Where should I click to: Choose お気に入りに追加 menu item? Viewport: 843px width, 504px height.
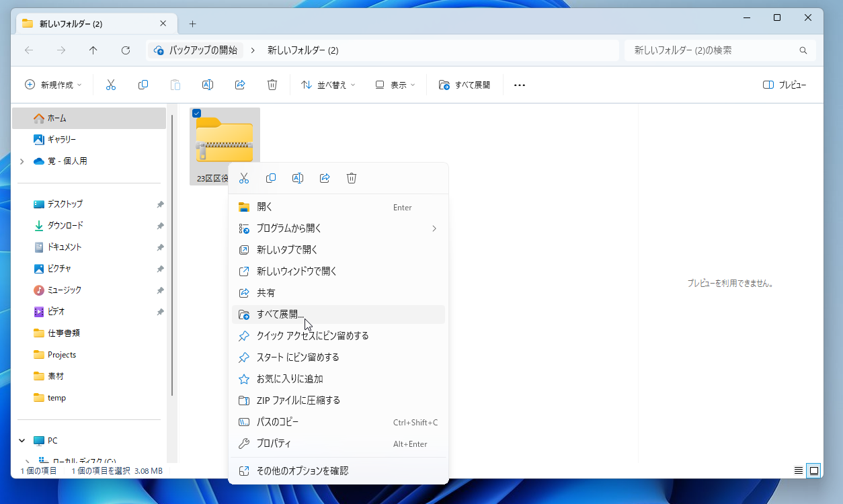(x=338, y=379)
